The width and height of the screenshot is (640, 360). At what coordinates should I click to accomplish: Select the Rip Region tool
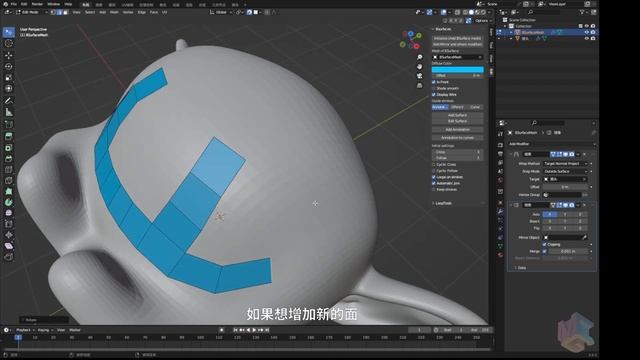pos(9,257)
